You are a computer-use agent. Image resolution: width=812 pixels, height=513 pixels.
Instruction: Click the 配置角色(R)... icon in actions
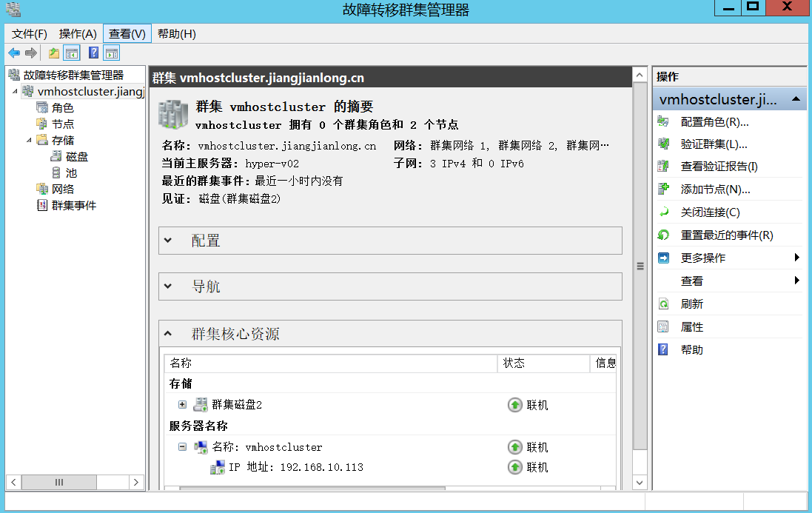663,121
